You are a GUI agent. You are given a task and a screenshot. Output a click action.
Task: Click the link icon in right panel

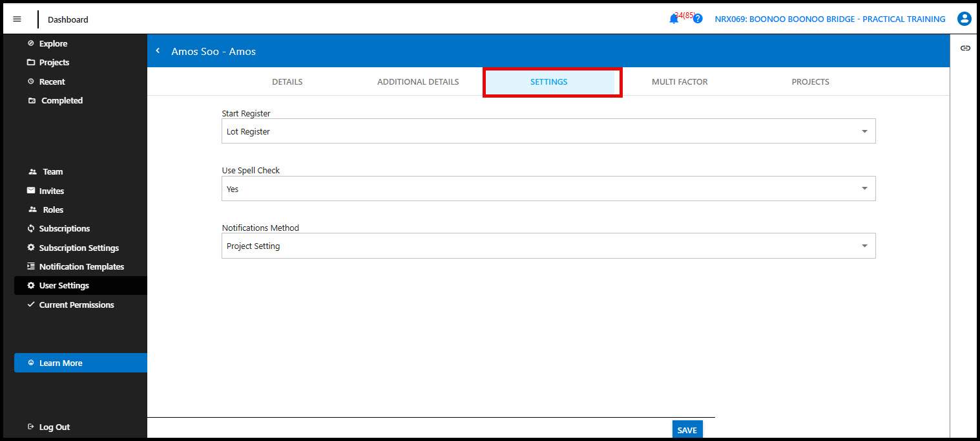965,48
